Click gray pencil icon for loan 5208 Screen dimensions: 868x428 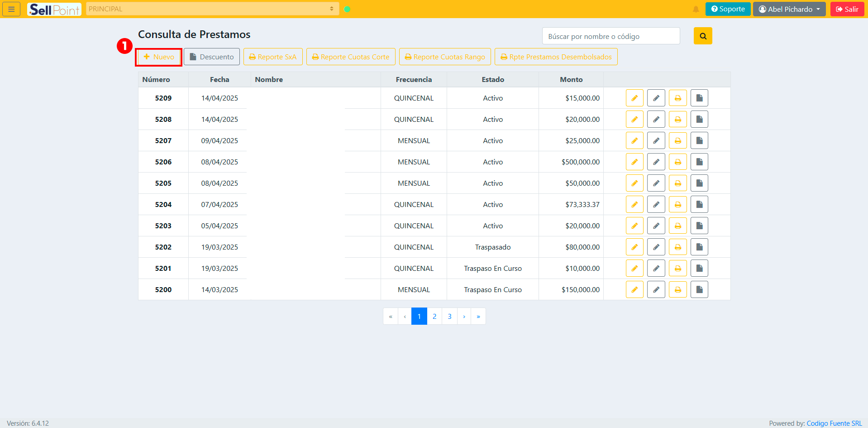[656, 120]
